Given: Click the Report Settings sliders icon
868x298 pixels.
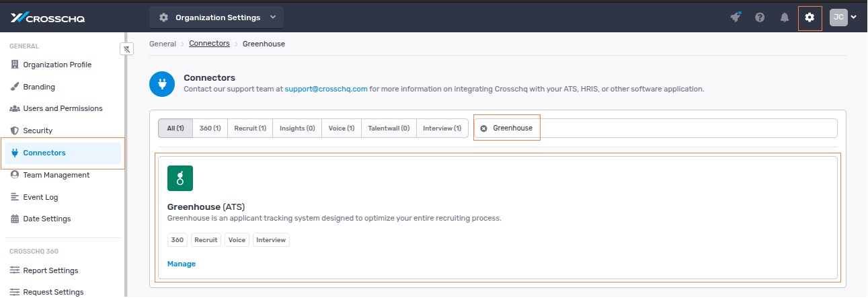Looking at the screenshot, I should coord(15,270).
